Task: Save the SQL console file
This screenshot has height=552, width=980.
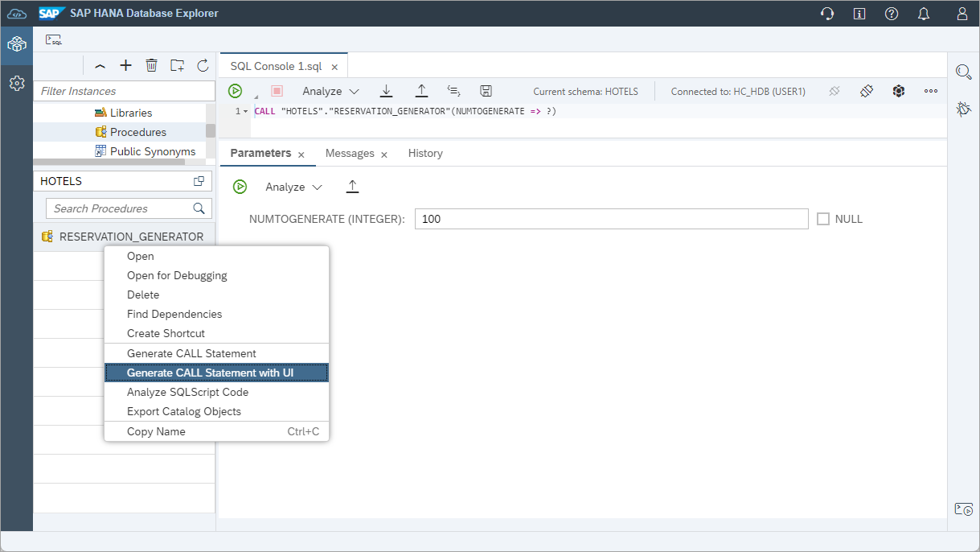Action: point(486,91)
